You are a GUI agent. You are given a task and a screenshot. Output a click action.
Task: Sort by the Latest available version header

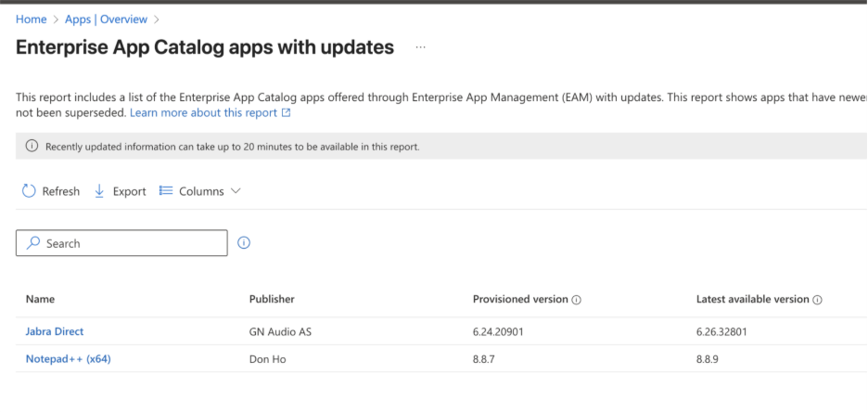(x=752, y=300)
